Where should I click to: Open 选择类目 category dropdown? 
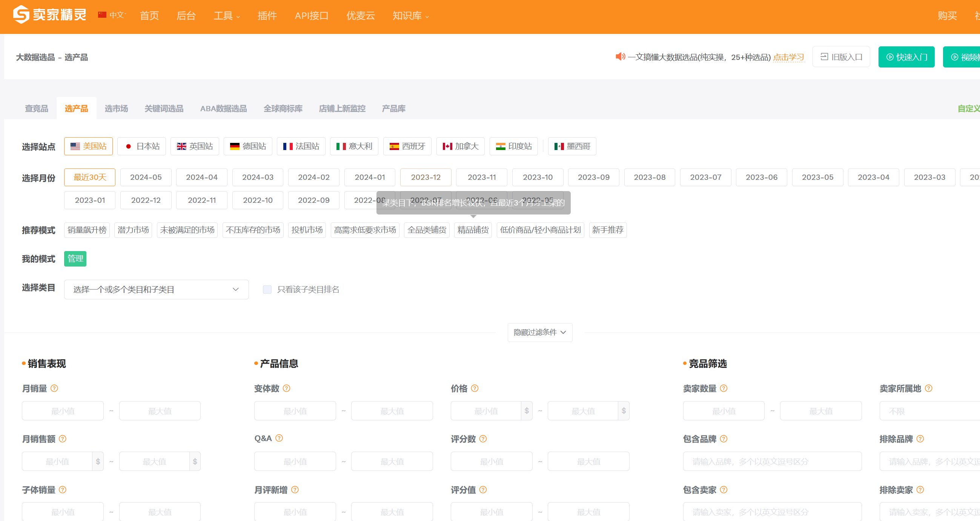(156, 290)
